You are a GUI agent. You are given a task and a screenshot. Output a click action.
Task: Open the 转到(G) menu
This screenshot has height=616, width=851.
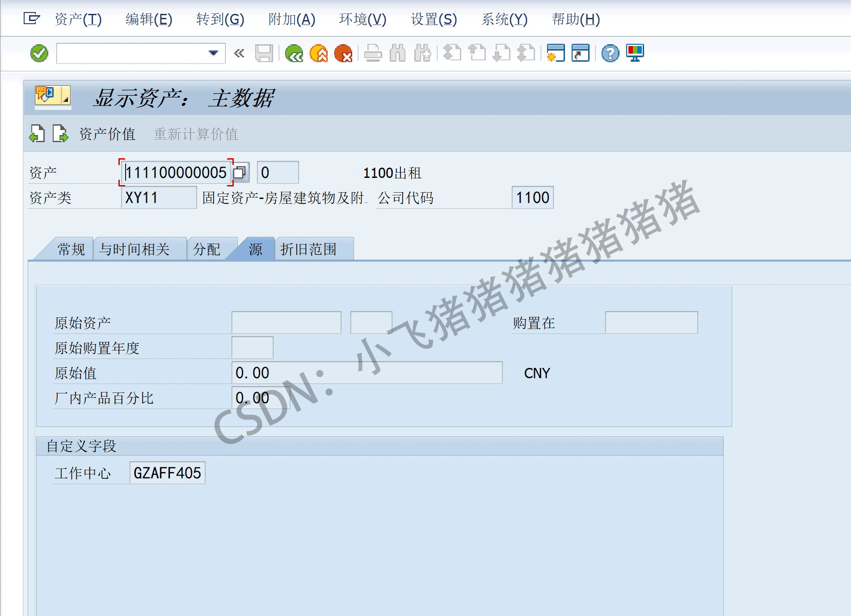(220, 19)
